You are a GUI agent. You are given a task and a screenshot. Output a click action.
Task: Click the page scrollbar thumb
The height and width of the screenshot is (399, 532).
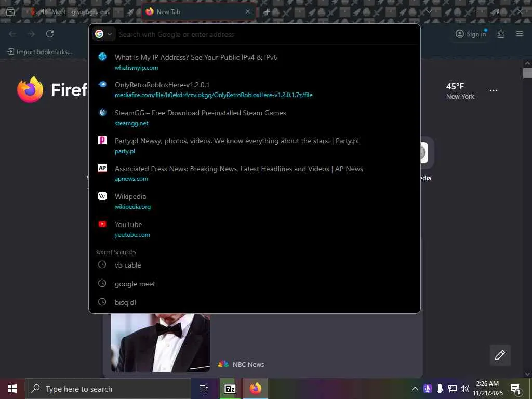click(x=527, y=73)
